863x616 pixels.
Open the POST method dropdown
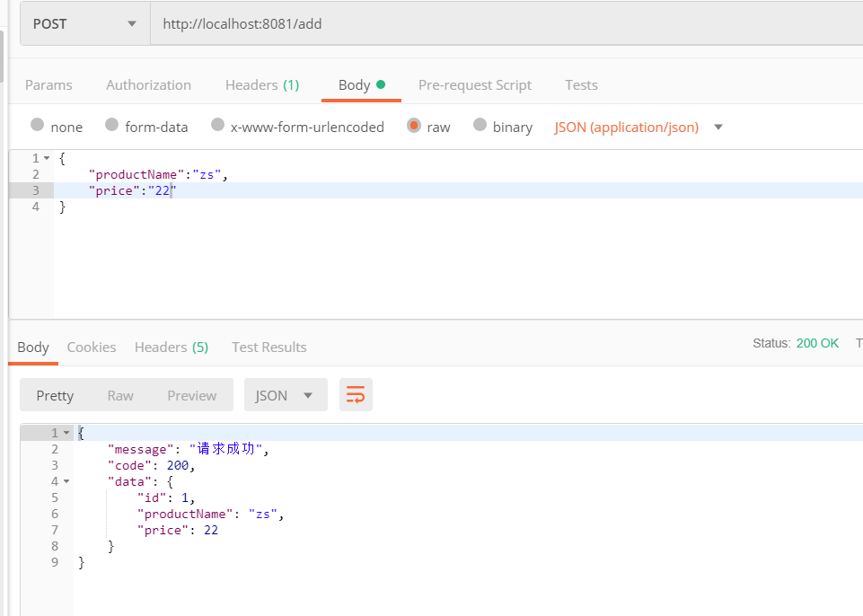pyautogui.click(x=84, y=22)
